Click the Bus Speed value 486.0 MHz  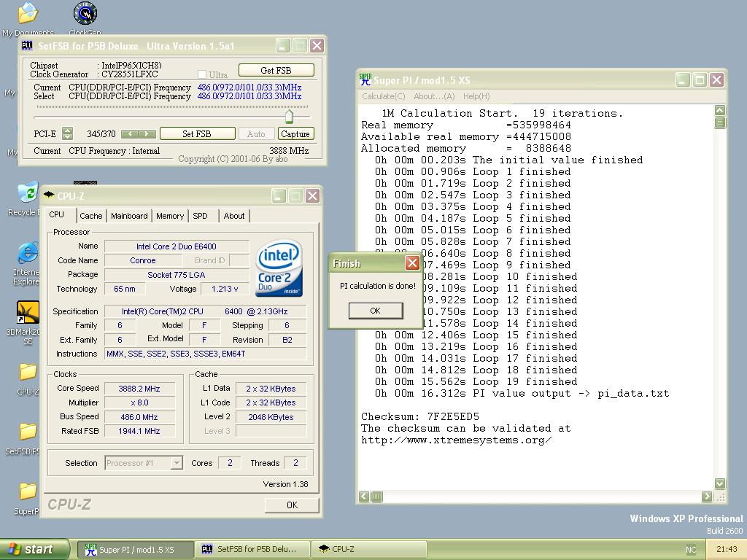(x=139, y=416)
